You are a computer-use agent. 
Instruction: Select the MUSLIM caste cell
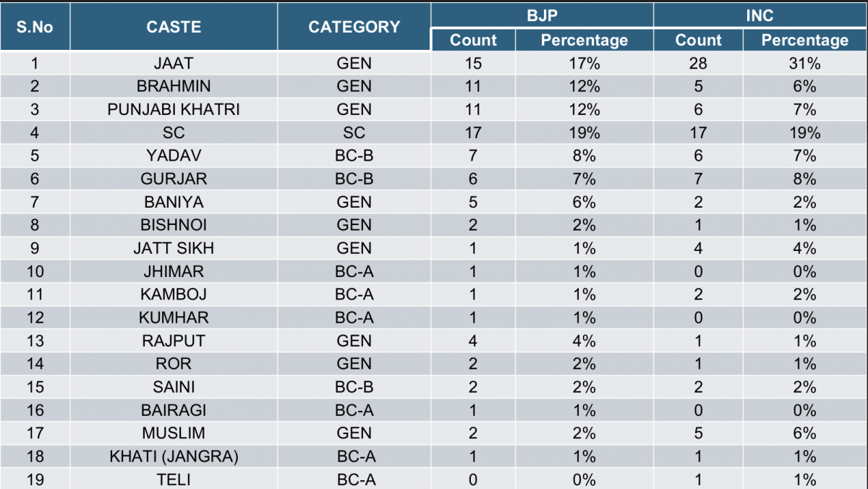pyautogui.click(x=174, y=433)
